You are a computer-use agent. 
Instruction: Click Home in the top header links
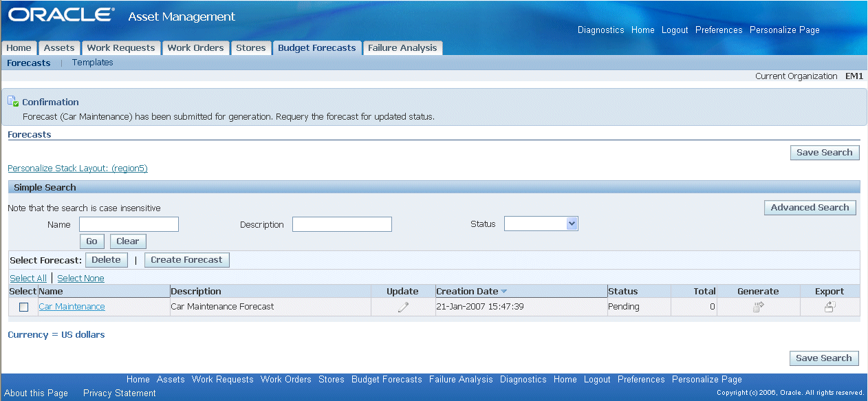pyautogui.click(x=643, y=30)
